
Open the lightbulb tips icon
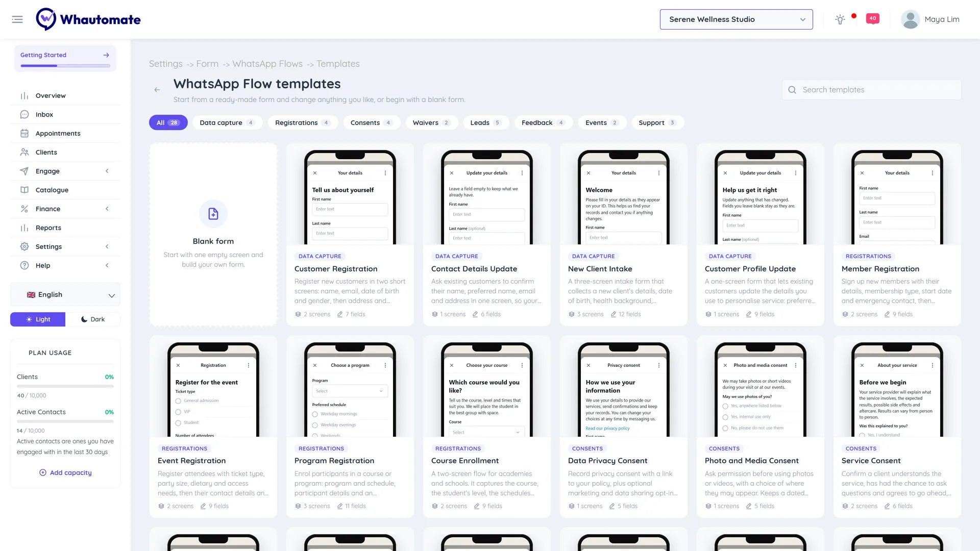(840, 19)
